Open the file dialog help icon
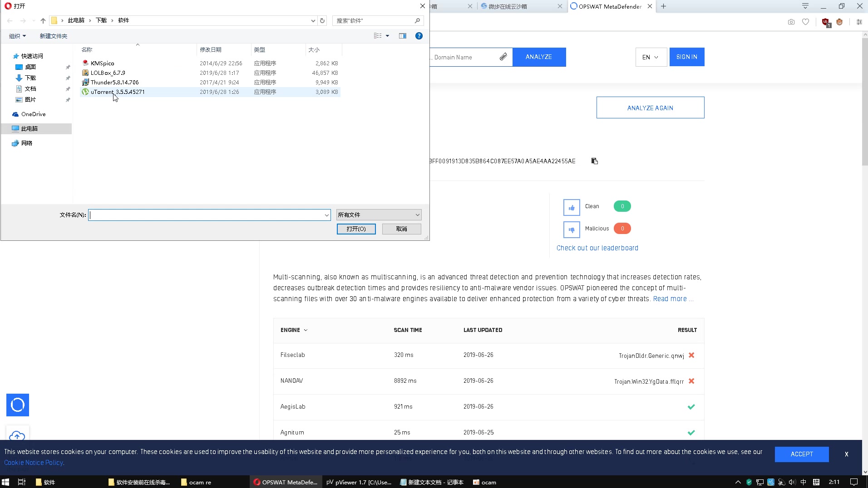 coord(419,36)
